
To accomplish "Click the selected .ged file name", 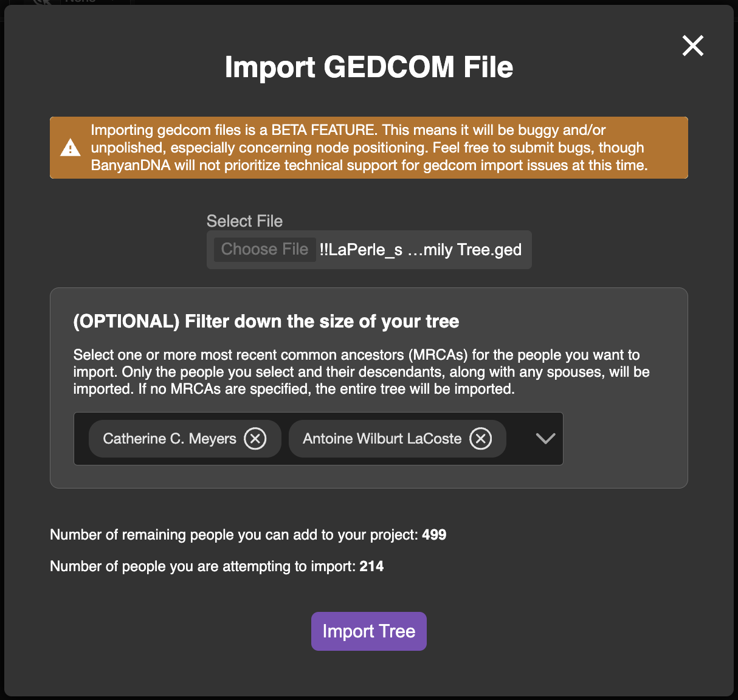I will coord(420,250).
